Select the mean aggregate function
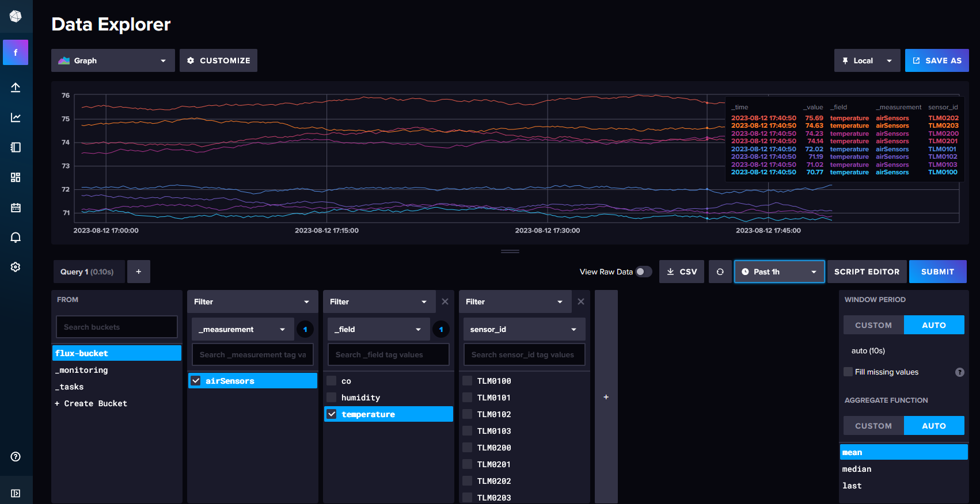 tap(903, 452)
